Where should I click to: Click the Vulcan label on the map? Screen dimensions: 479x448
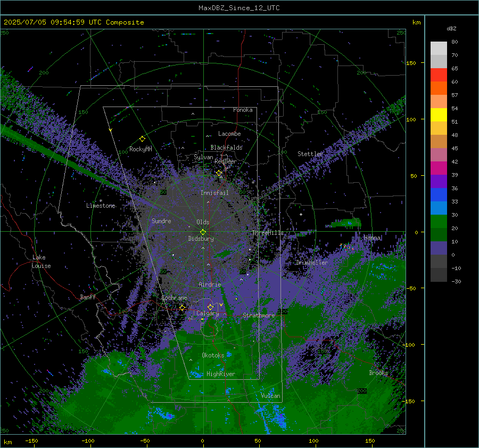(271, 396)
